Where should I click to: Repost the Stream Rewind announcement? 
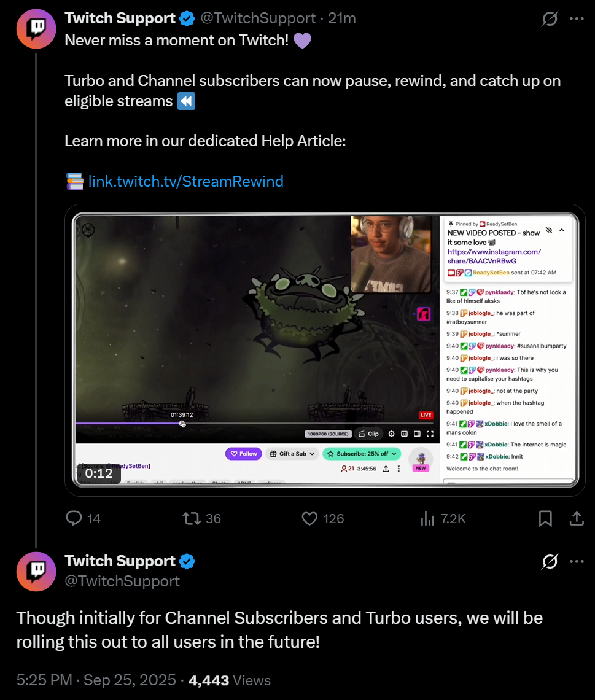point(193,519)
